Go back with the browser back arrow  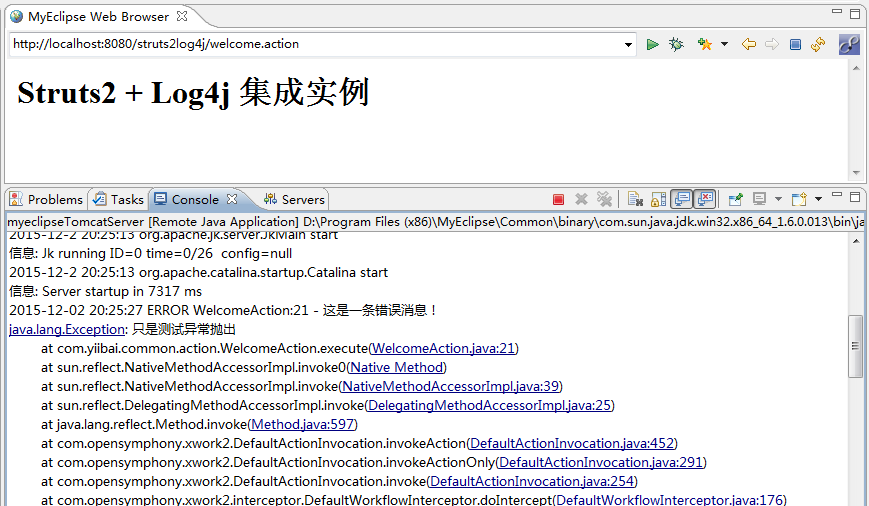pyautogui.click(x=748, y=44)
